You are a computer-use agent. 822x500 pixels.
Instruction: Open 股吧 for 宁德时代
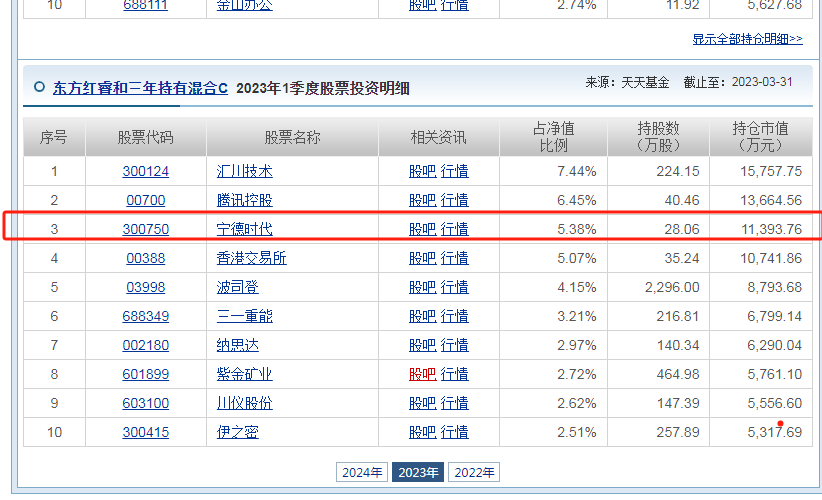[423, 229]
